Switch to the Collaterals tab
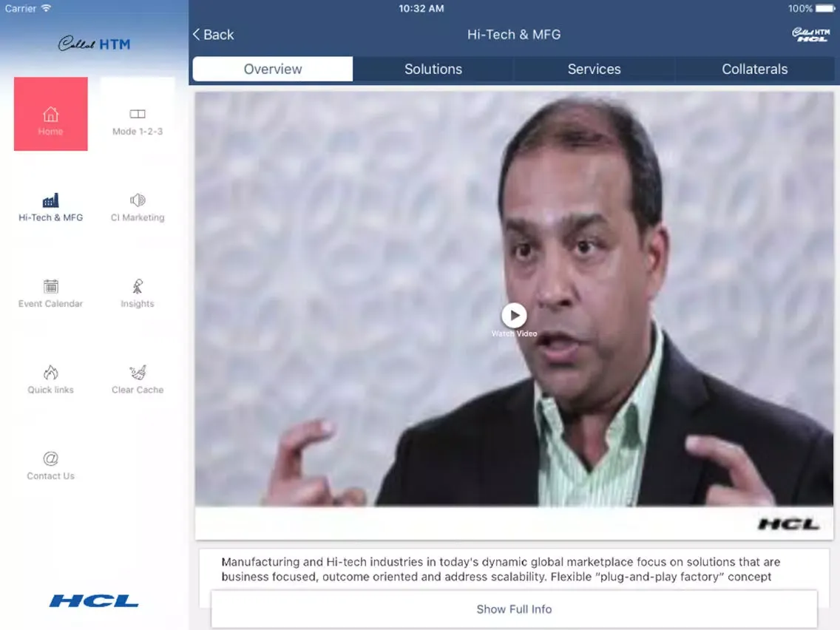The image size is (840, 630). click(754, 70)
